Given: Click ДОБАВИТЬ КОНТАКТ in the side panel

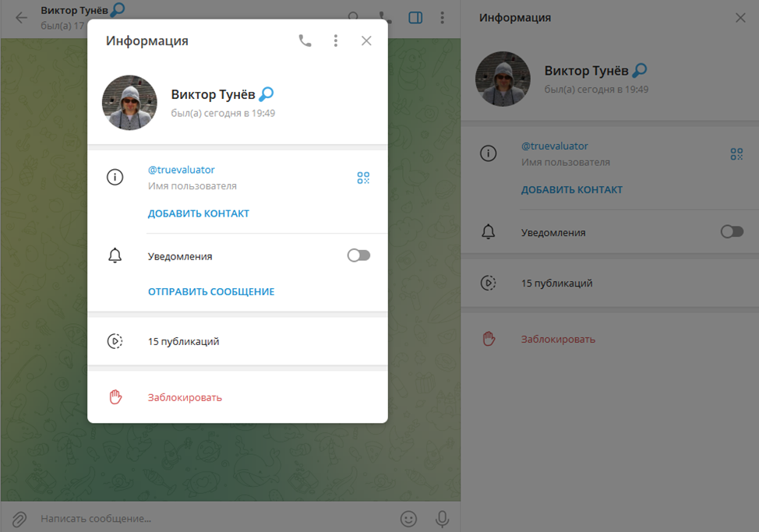Looking at the screenshot, I should [572, 189].
